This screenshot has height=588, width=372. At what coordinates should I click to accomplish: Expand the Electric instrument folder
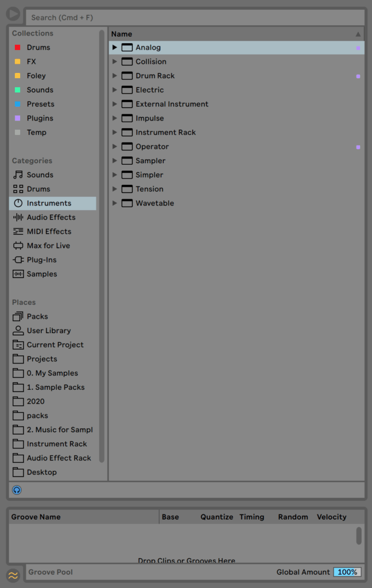115,90
